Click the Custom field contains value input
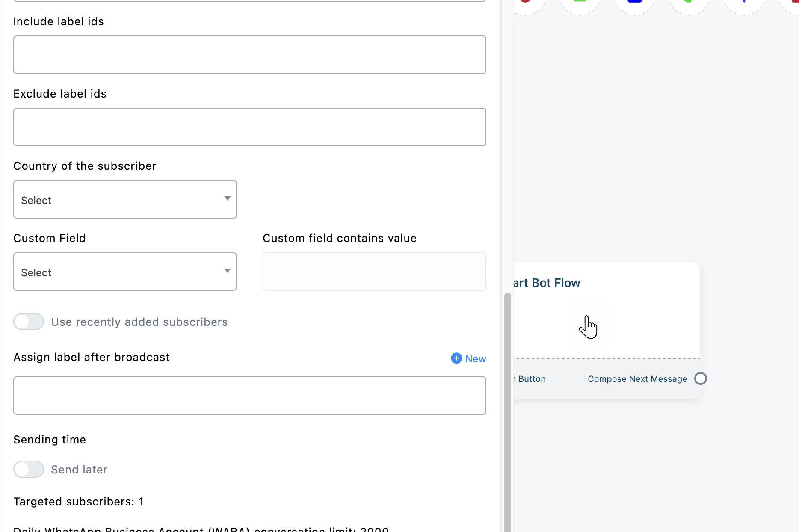The width and height of the screenshot is (799, 532). pos(374,272)
